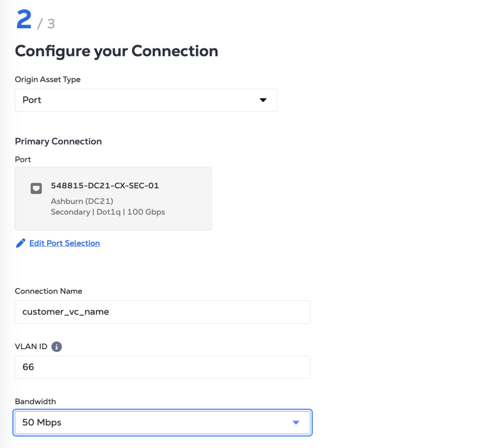490x448 pixels.
Task: Click the Ashburn (DC21) location text
Action: (82, 201)
